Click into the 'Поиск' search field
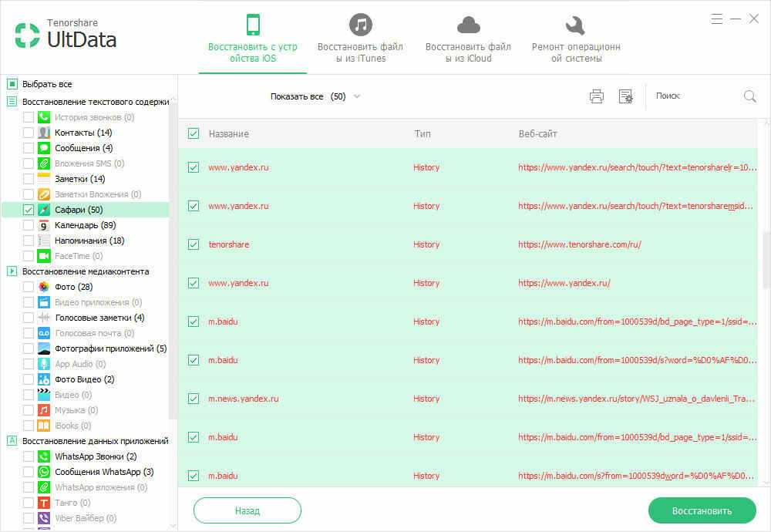771x532 pixels. click(694, 96)
